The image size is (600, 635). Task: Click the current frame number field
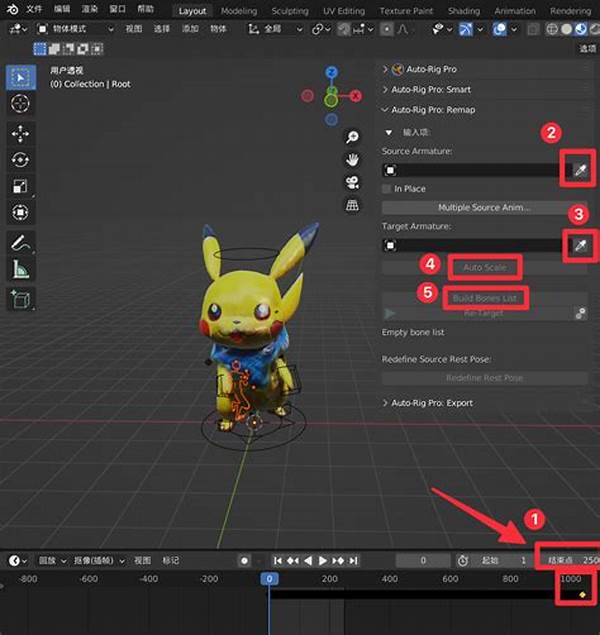pos(423,560)
